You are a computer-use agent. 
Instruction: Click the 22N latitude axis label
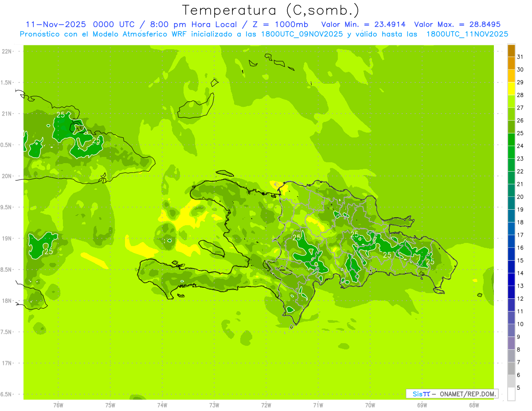[7, 51]
